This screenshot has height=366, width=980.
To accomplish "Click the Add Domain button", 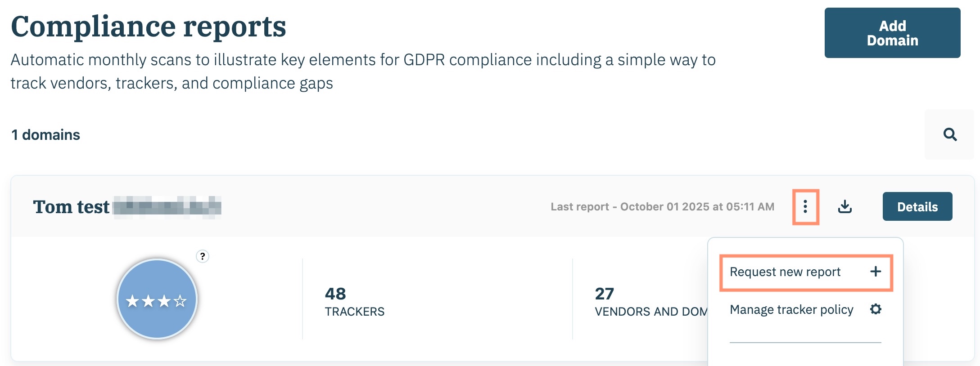I will coord(892,33).
